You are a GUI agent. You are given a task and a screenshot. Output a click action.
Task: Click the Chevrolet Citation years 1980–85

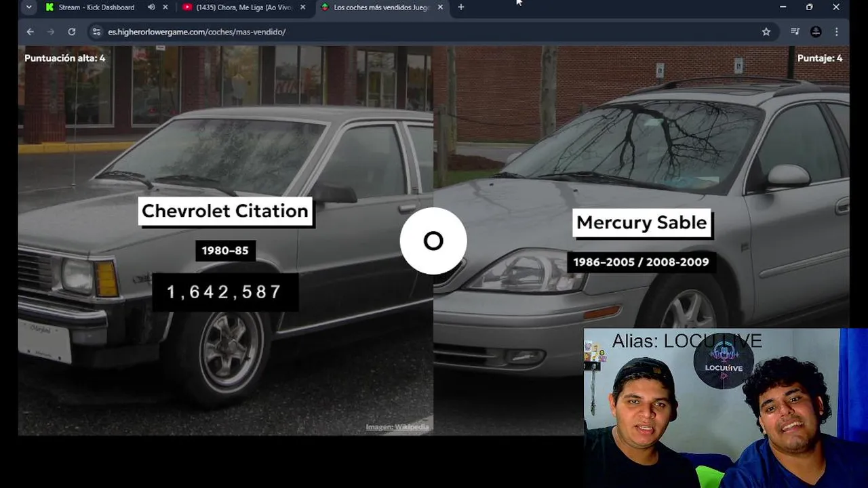[225, 251]
